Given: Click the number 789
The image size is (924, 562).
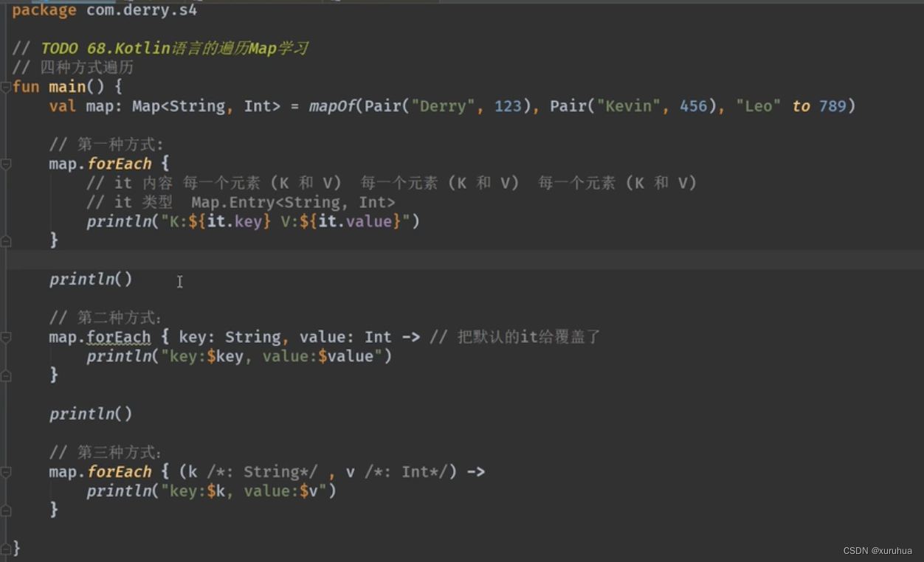Looking at the screenshot, I should coord(832,106).
